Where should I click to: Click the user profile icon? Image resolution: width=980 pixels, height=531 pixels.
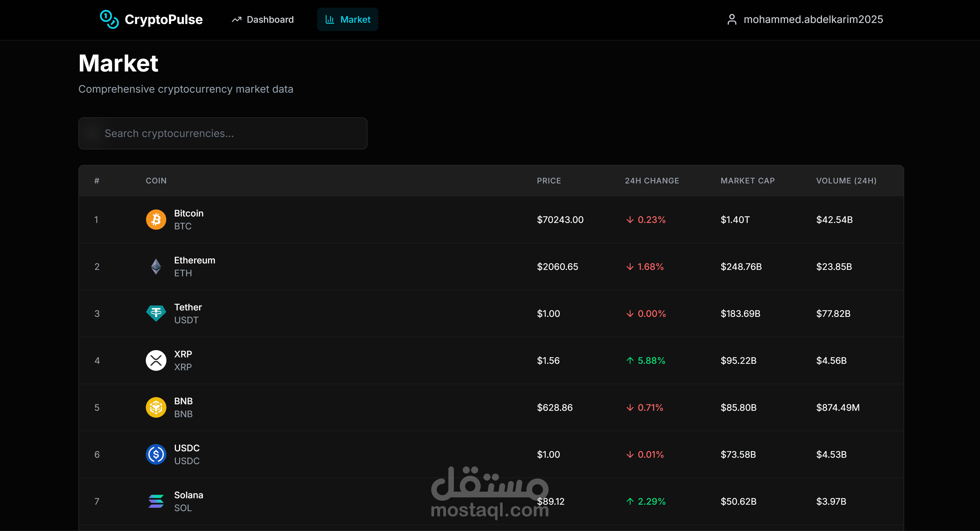point(732,19)
